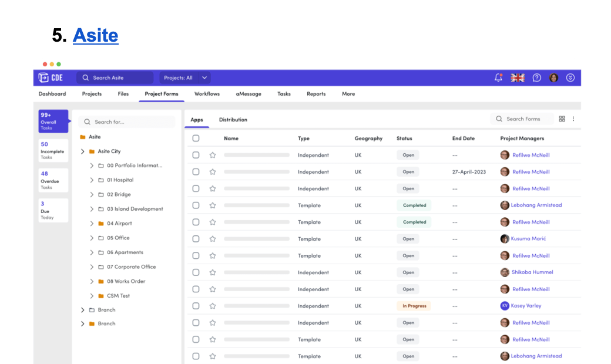Image resolution: width=611 pixels, height=364 pixels.
Task: Click the CDE logo icon
Action: [44, 77]
